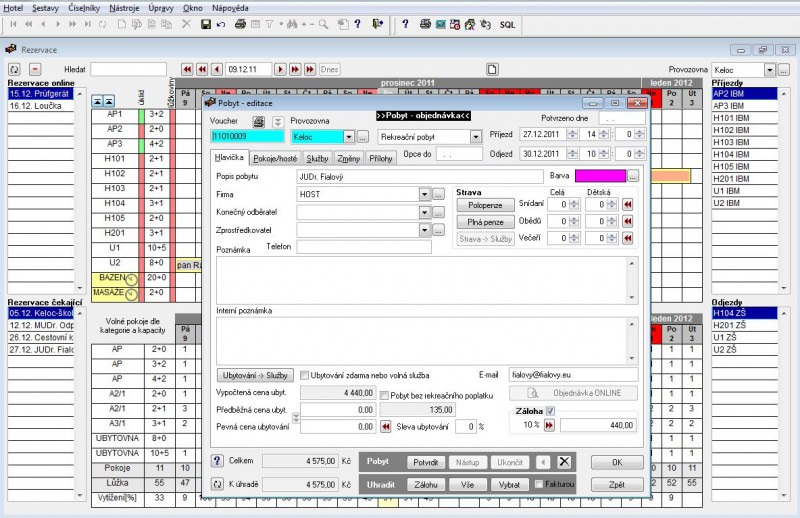Open the Firma dropdown showing HOST
This screenshot has height=518, width=800.
pos(424,194)
